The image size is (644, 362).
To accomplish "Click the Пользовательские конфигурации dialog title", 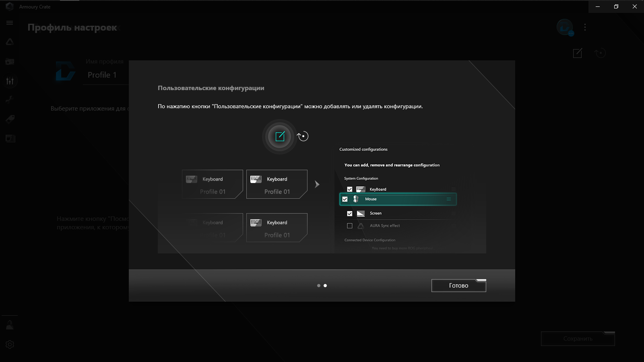I will [x=211, y=88].
